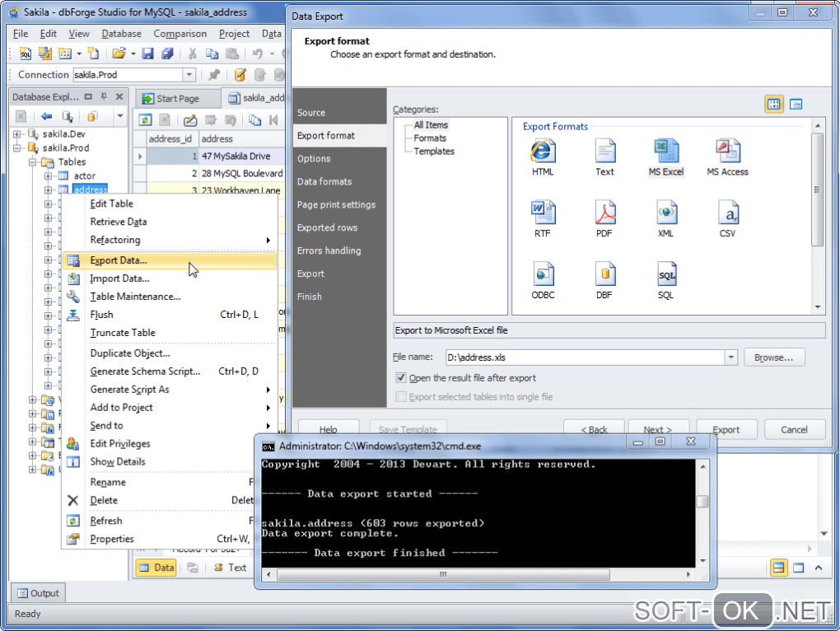
Task: Select Templates category in list
Action: 434,152
